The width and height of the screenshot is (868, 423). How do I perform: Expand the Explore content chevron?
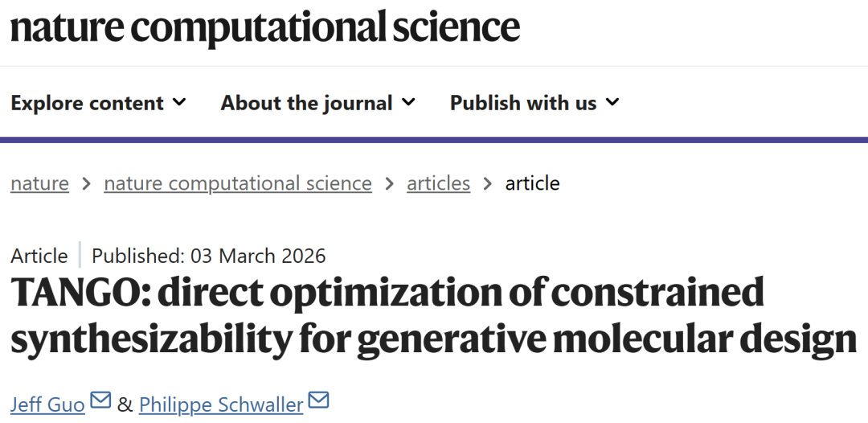(179, 102)
